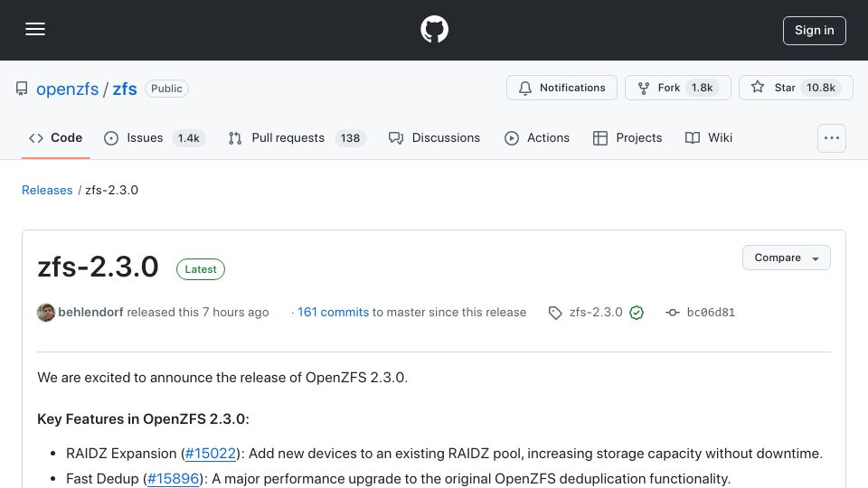This screenshot has width=868, height=488.
Task: Go to the GitHub homepage logo
Action: click(x=434, y=29)
